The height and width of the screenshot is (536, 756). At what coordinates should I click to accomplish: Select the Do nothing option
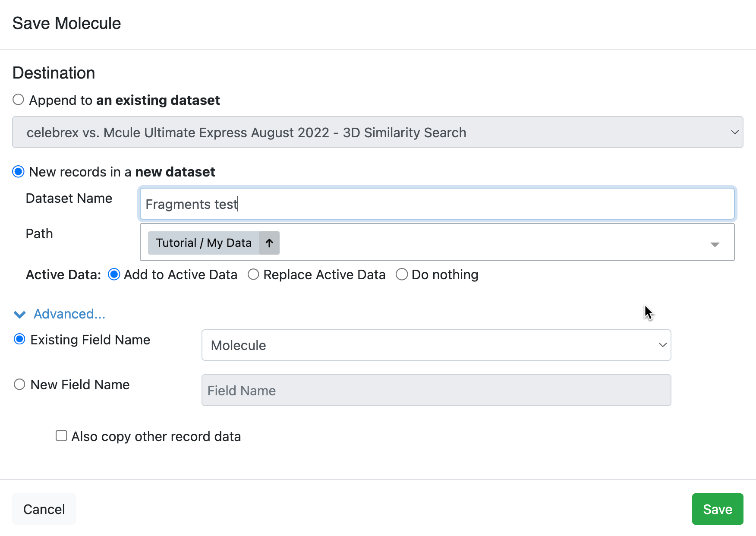402,274
